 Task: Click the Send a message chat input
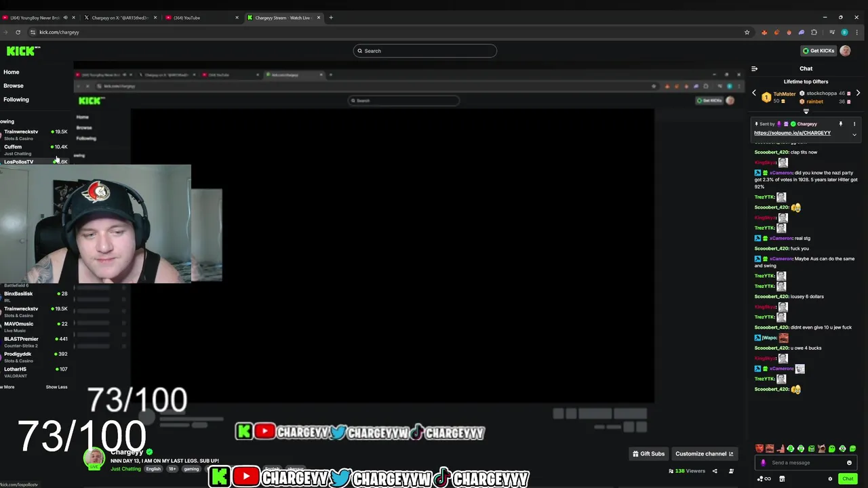tap(806, 463)
